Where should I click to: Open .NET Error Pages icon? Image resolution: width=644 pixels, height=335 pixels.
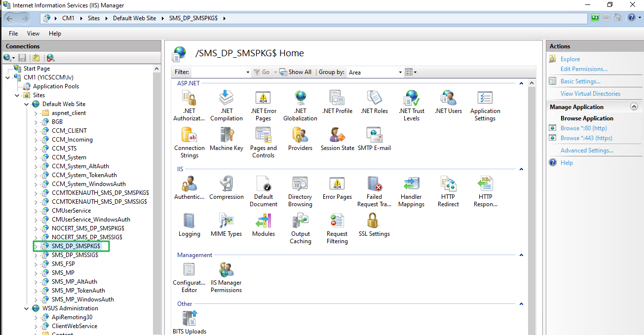coord(263,106)
